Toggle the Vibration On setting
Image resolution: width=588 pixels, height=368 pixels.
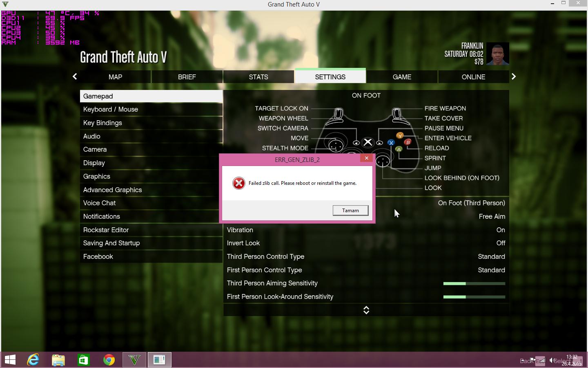pos(366,230)
